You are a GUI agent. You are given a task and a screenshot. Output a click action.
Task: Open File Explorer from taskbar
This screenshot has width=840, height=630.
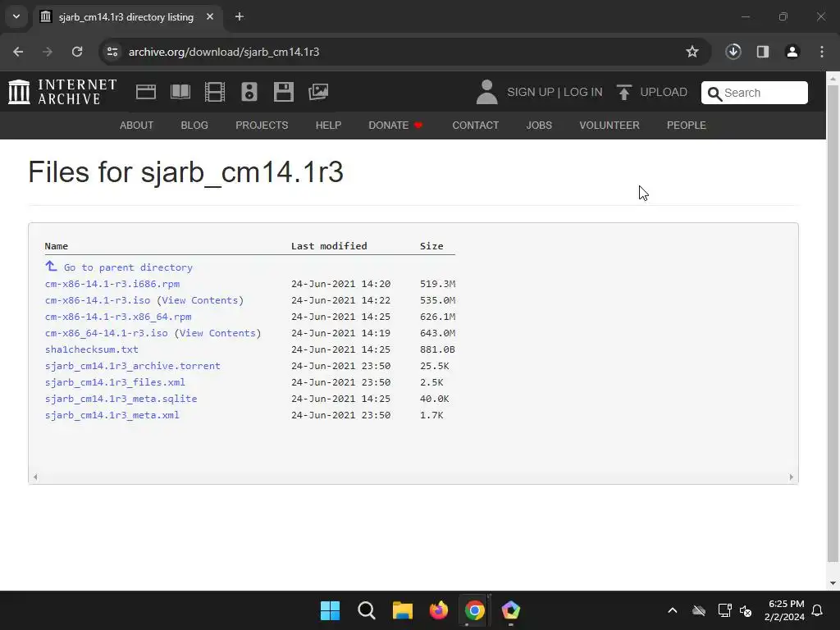(x=402, y=610)
